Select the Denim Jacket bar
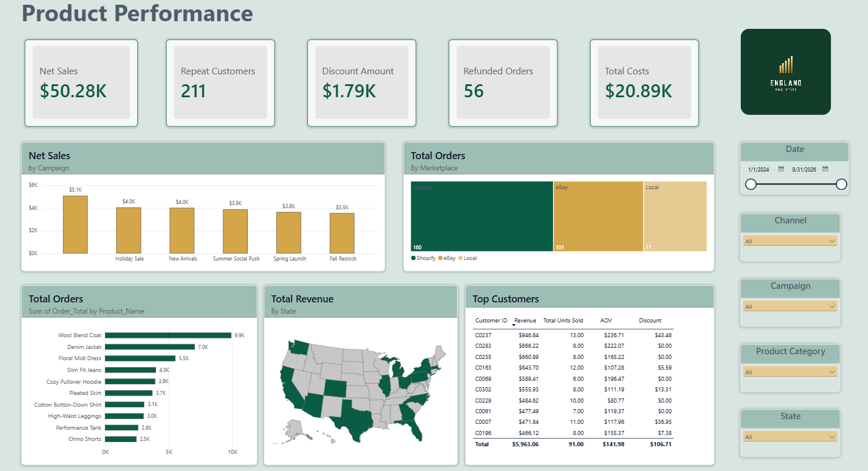The width and height of the screenshot is (868, 471). pyautogui.click(x=150, y=347)
